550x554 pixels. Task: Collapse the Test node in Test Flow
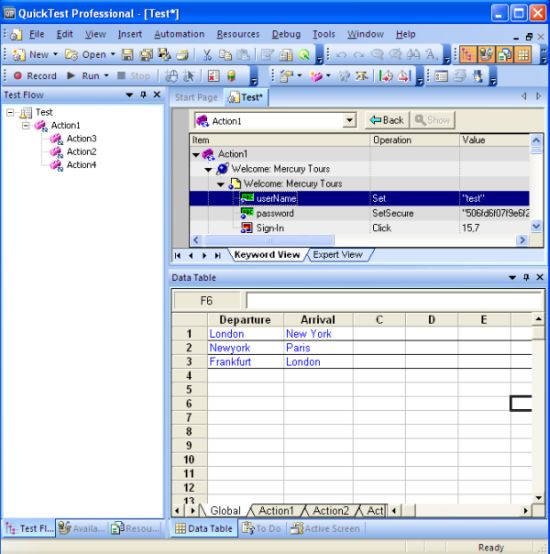click(10, 113)
